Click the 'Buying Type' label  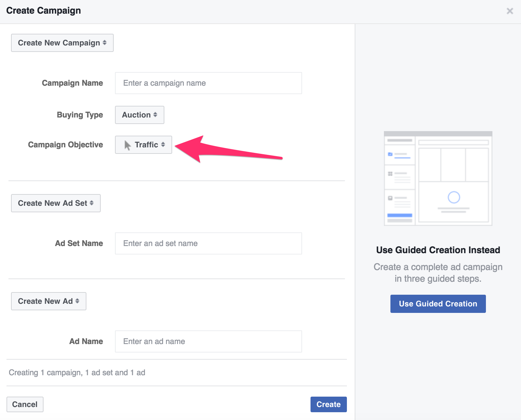[x=80, y=115]
